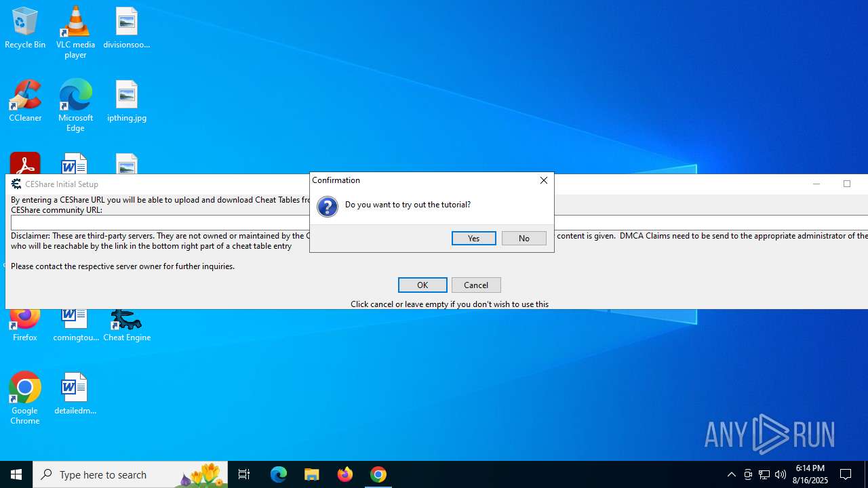Click the 'Do you want to try out the tutorial?' text

(408, 205)
